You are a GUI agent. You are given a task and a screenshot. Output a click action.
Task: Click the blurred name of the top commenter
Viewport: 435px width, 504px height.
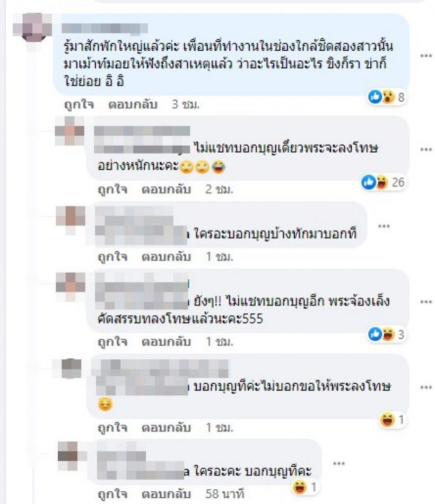click(x=105, y=28)
